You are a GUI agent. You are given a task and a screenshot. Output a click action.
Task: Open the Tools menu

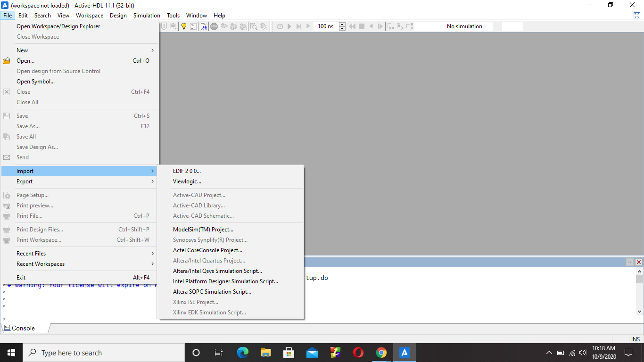tap(173, 16)
